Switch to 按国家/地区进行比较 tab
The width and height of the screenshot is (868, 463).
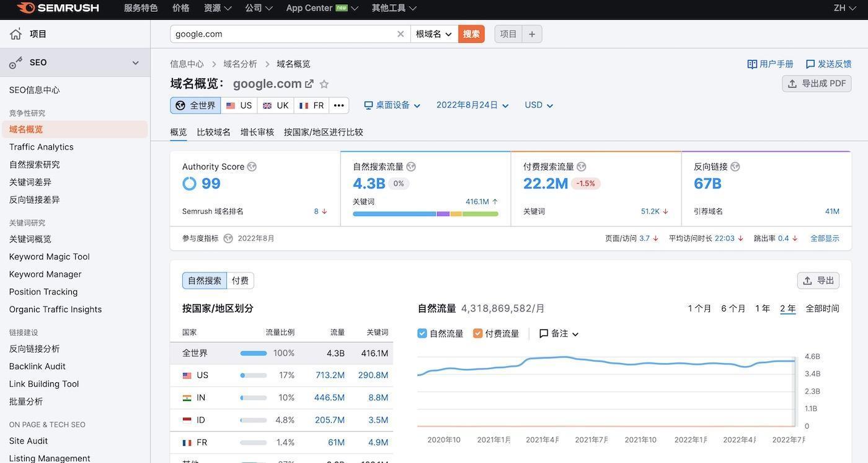(x=324, y=132)
